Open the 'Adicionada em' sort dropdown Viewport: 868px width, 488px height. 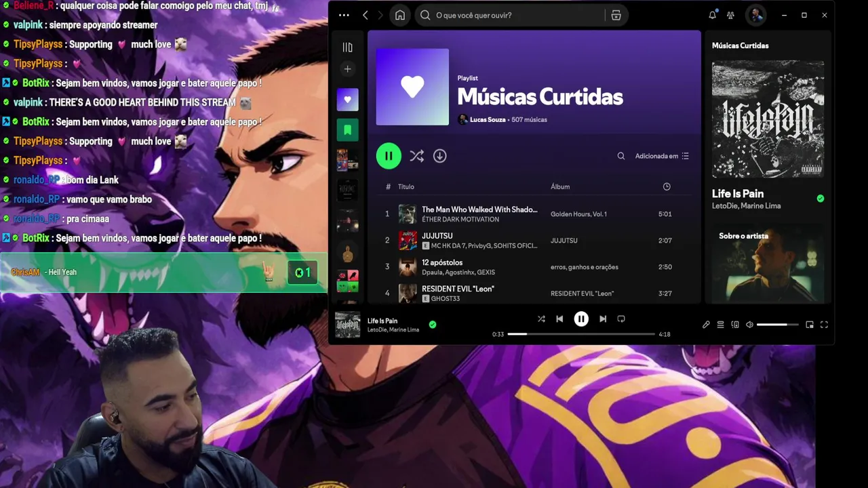662,156
